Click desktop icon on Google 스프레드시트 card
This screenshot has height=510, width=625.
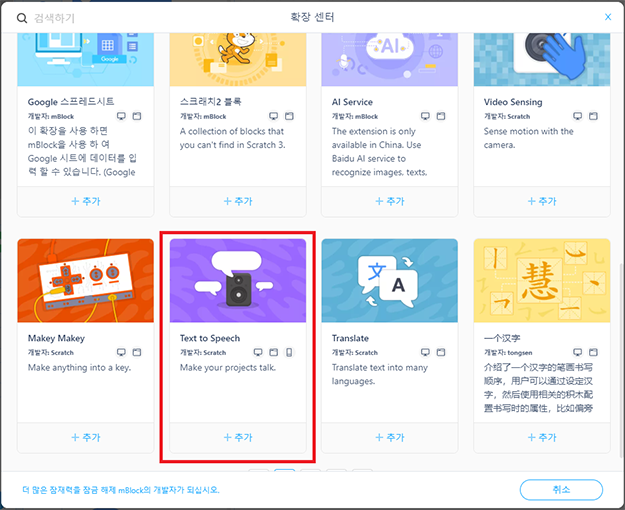pos(121,116)
